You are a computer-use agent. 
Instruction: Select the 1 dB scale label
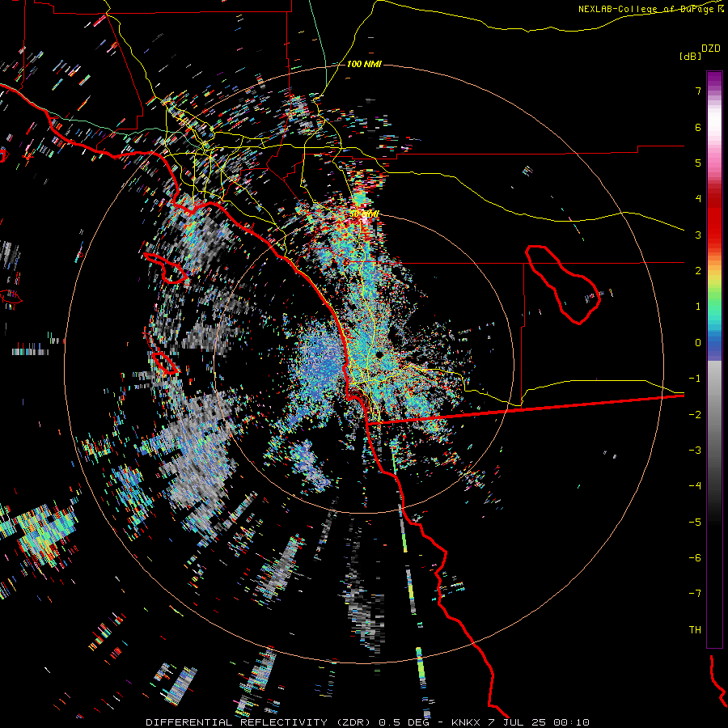click(698, 307)
